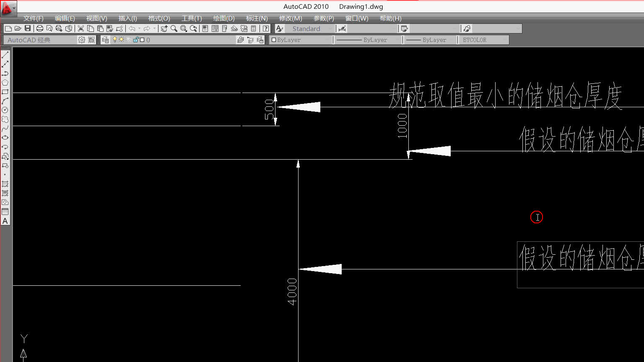
Task: Open the ByLayer color control dropdown
Action: pyautogui.click(x=301, y=40)
